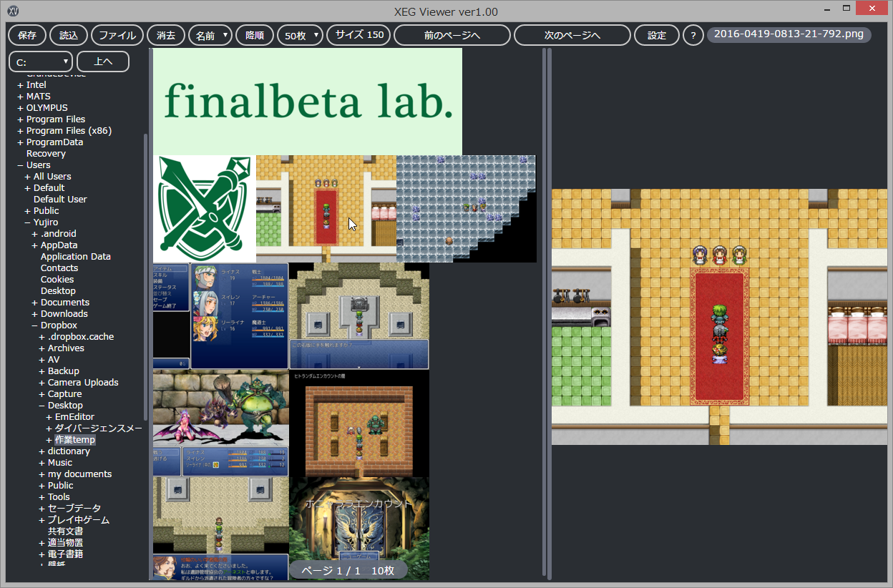Open the C: drive dropdown
Screen dimensions: 893x588
click(41, 62)
